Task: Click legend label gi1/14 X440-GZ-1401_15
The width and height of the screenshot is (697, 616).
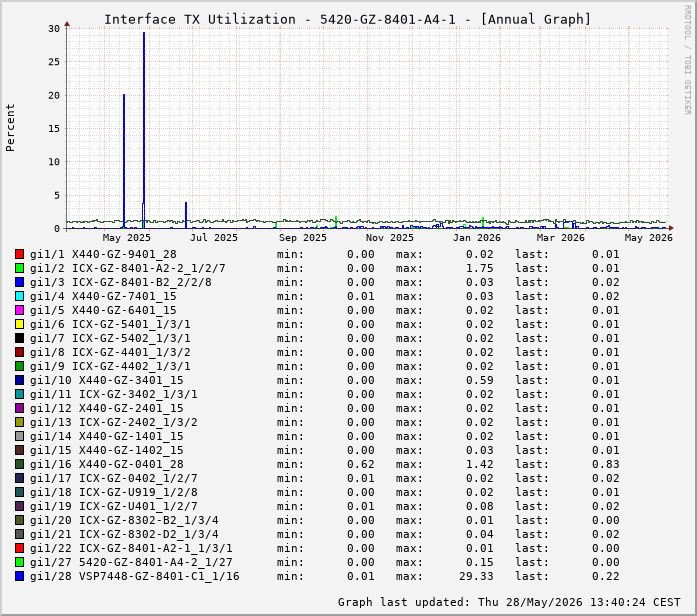Action: [x=107, y=436]
